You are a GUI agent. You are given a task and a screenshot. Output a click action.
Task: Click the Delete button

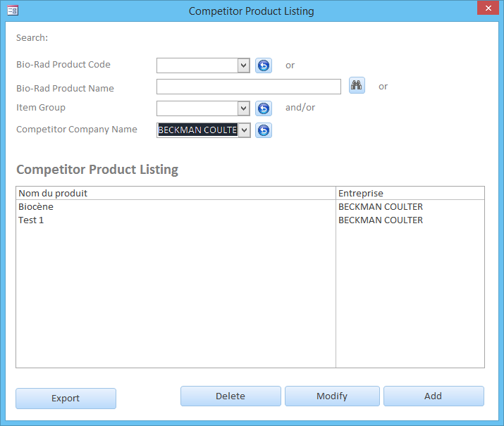(231, 396)
